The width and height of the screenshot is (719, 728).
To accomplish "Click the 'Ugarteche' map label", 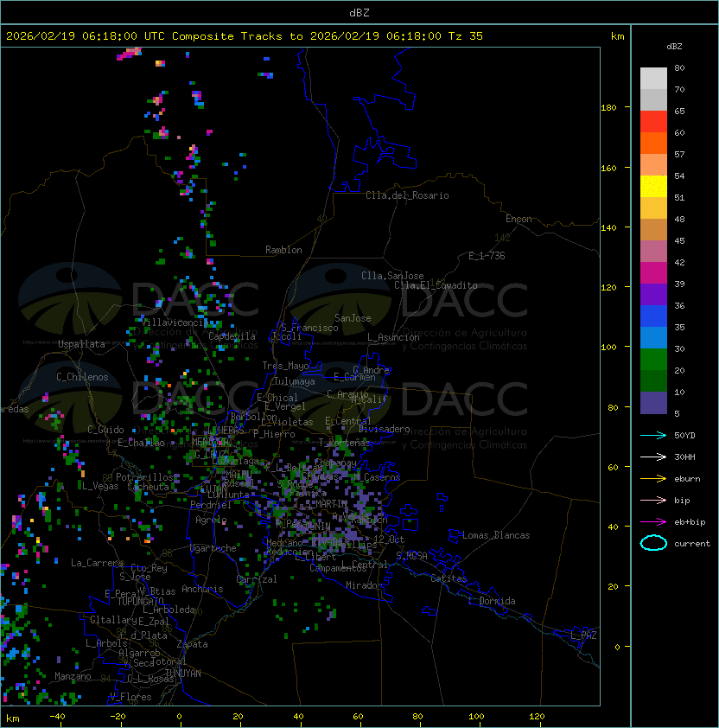I will [x=213, y=548].
